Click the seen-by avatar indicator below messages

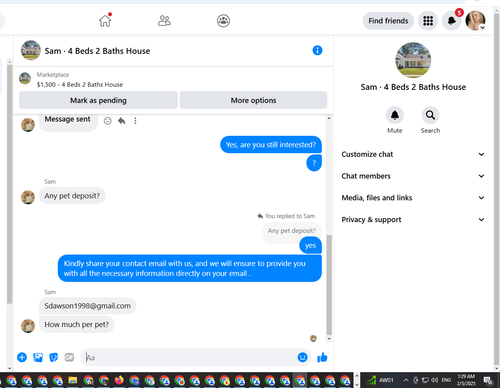coord(313,338)
